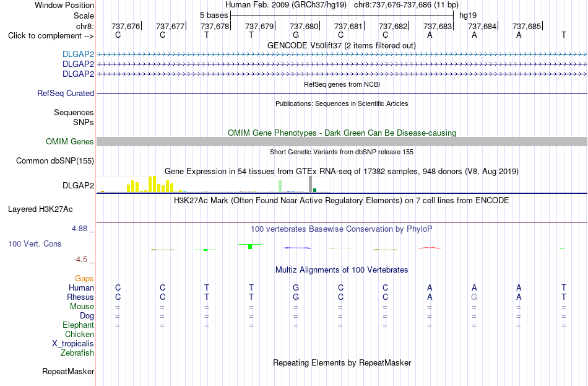Select the Dog alignment row label
The width and height of the screenshot is (588, 386).
87,316
